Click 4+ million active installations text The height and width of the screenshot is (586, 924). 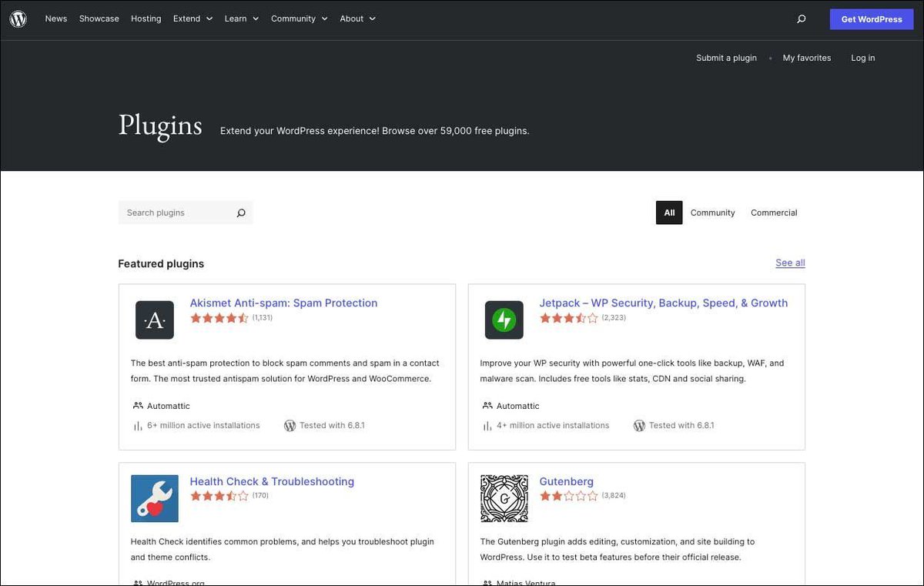click(553, 426)
